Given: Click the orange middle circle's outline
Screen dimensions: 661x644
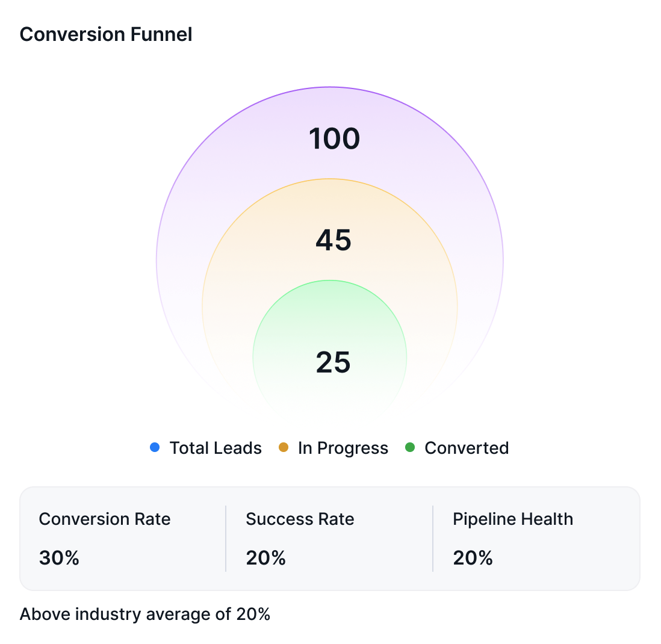Looking at the screenshot, I should click(330, 179).
